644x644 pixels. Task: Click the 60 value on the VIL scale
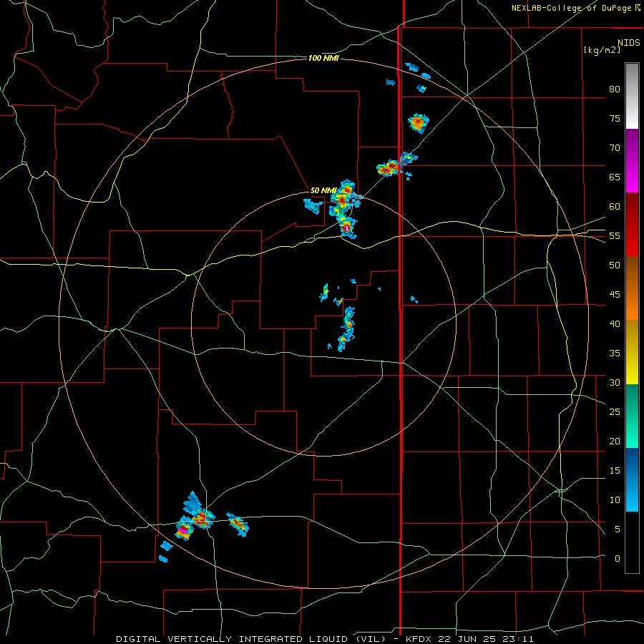pyautogui.click(x=615, y=207)
